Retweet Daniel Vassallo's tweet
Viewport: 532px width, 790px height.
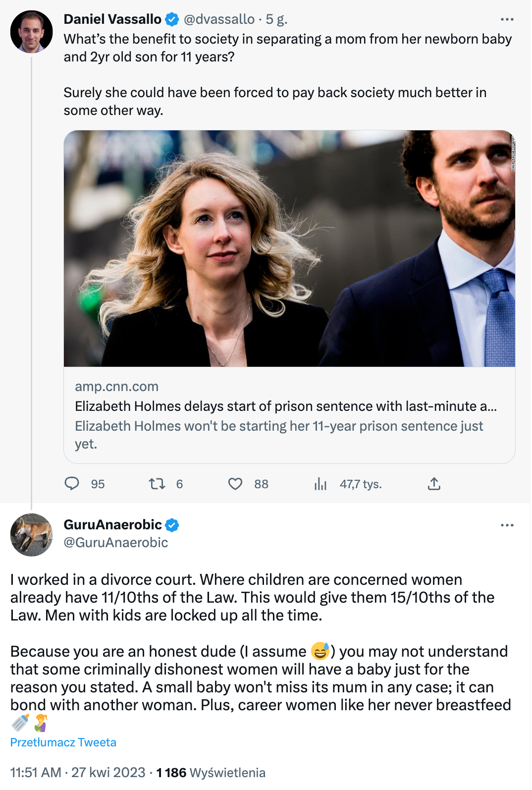pyautogui.click(x=157, y=483)
